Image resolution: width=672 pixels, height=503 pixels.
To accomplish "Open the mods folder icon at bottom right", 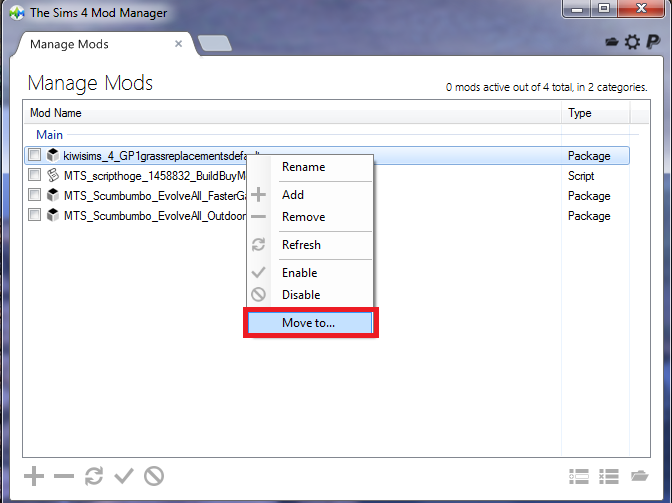I will point(639,476).
